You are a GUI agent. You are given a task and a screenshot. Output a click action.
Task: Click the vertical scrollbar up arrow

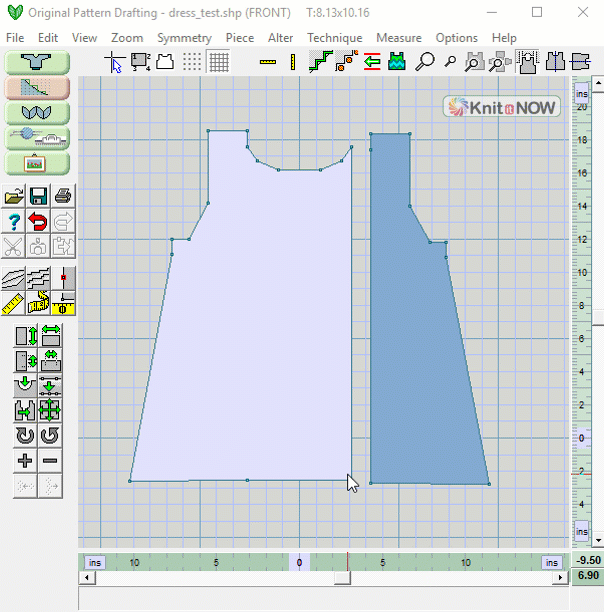point(598,83)
